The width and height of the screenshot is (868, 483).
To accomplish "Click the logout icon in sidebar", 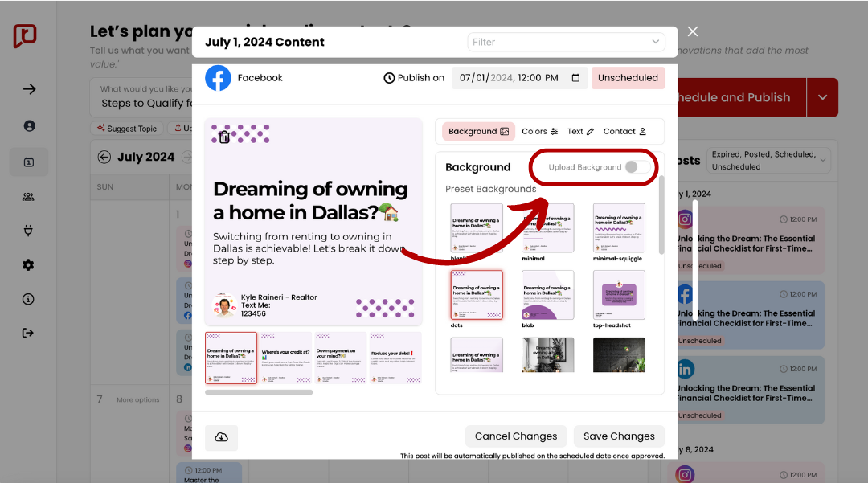I will [x=27, y=333].
